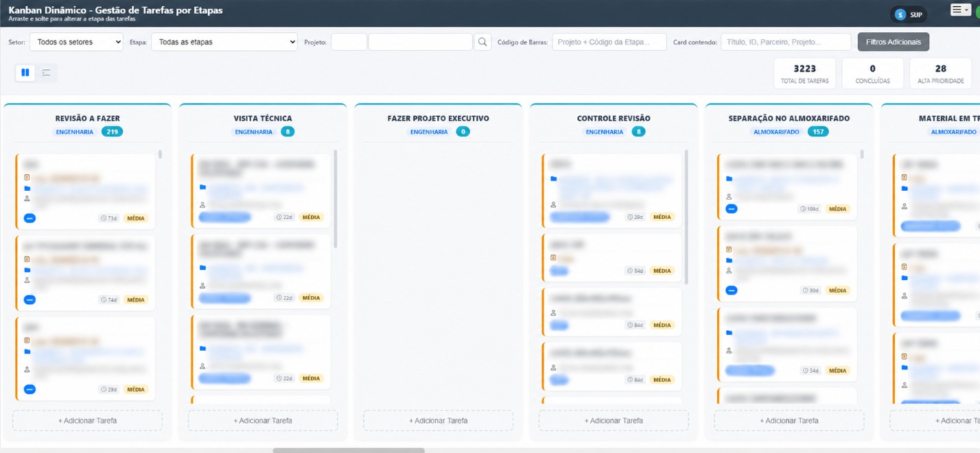Click folder icon on the 109d card
The height and width of the screenshot is (453, 980).
tap(730, 179)
